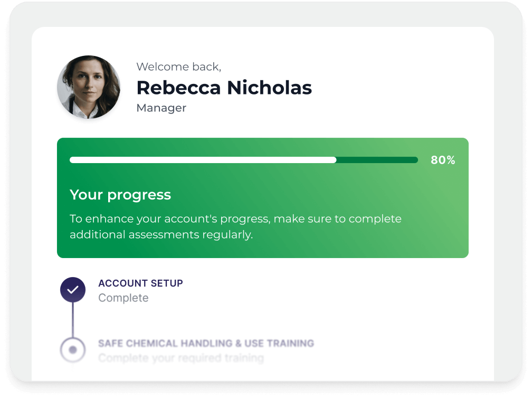Click the Account Setup checkmark icon
Image resolution: width=532 pixels, height=399 pixels.
(73, 290)
